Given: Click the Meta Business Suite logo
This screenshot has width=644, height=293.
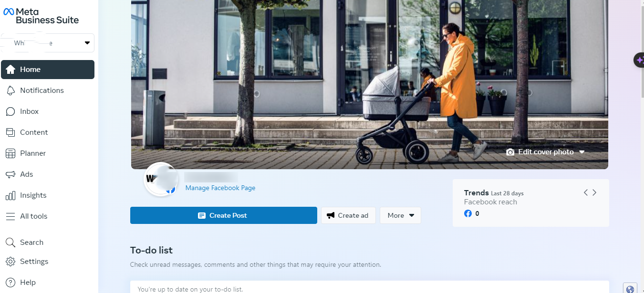Looking at the screenshot, I should [41, 16].
